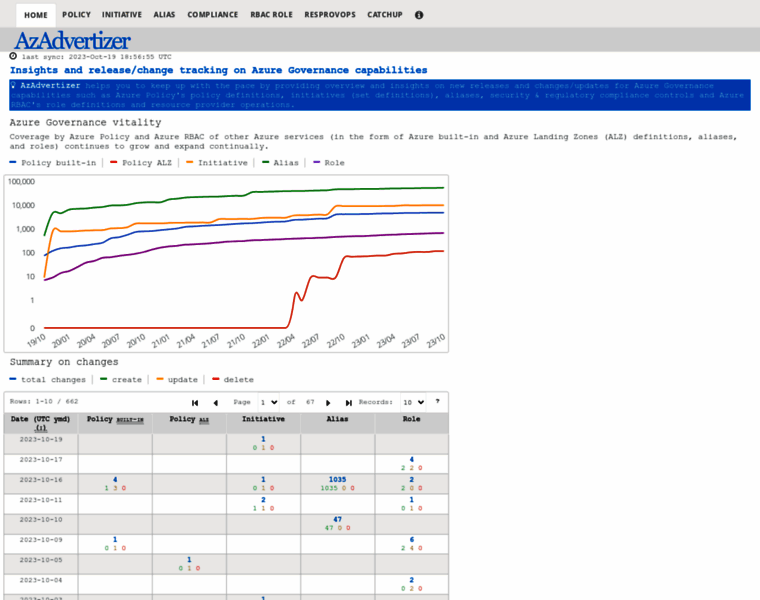Toggle the Role chart series legend
Screen dimensions: 760x600
click(x=329, y=163)
